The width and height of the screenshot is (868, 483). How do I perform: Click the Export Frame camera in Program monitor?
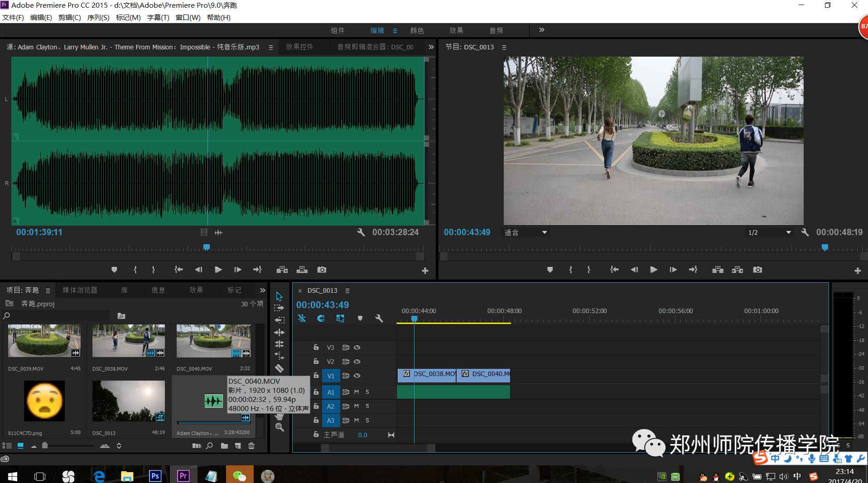click(757, 270)
